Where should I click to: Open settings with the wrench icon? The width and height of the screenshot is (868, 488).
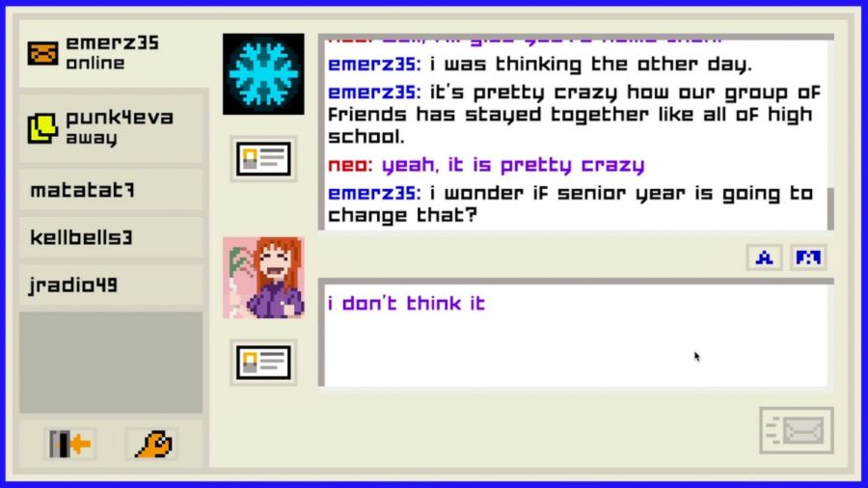coord(152,444)
